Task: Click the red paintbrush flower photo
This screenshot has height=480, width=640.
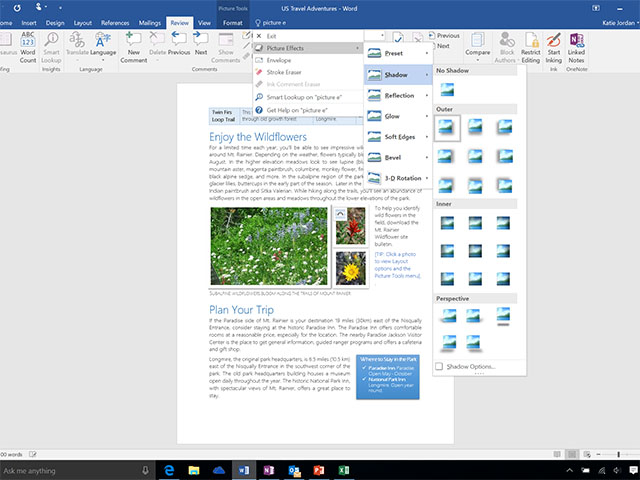Action: (351, 226)
